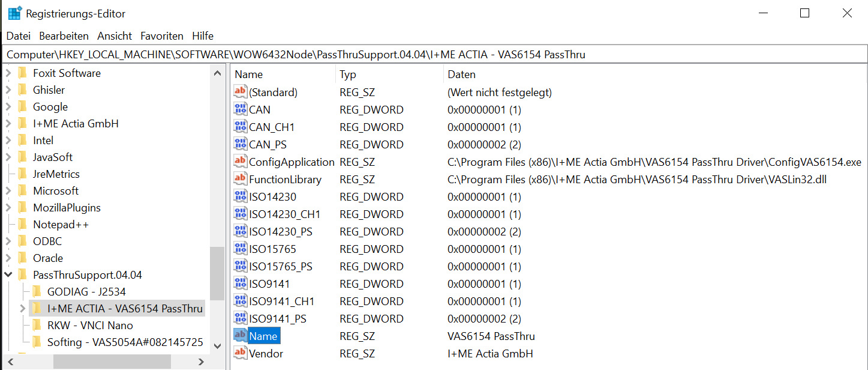Expand I+ME ACTIA - VAS6154 PassThru subkey
The width and height of the screenshot is (868, 370).
(x=23, y=308)
